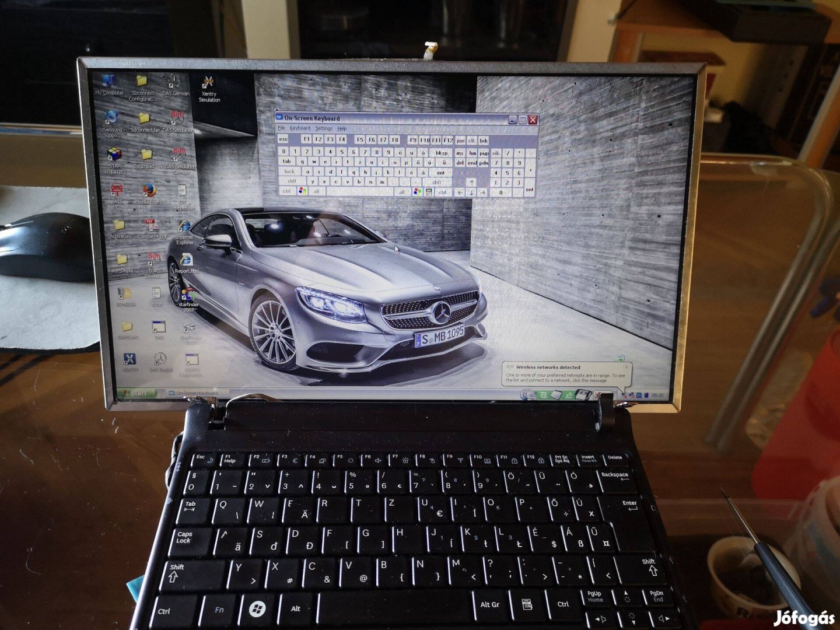Click the psc key on the on-screen keyboard
Screen dimensions: 840x630
click(461, 141)
